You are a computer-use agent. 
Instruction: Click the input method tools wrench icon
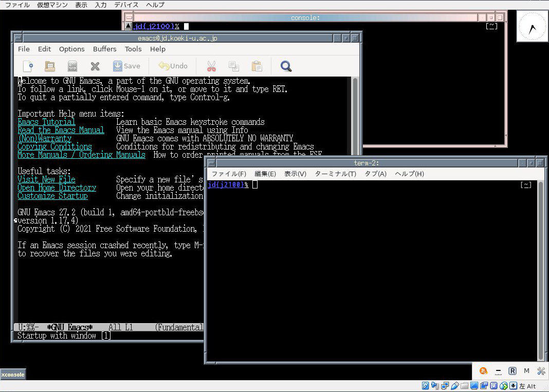tap(541, 371)
